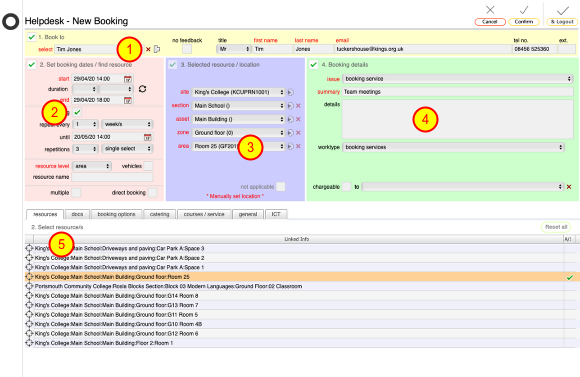Clear selected person with red X
580x377 pixels.
(148, 49)
